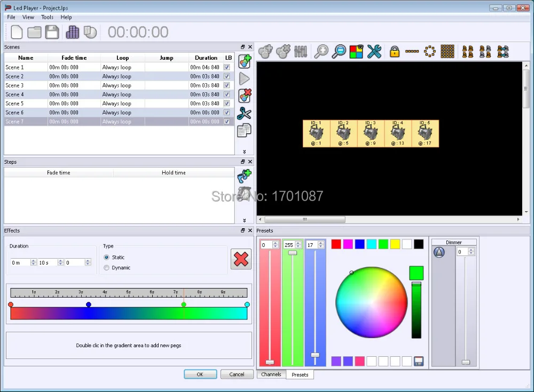
Task: Click the green channel slider handle
Action: tap(293, 253)
